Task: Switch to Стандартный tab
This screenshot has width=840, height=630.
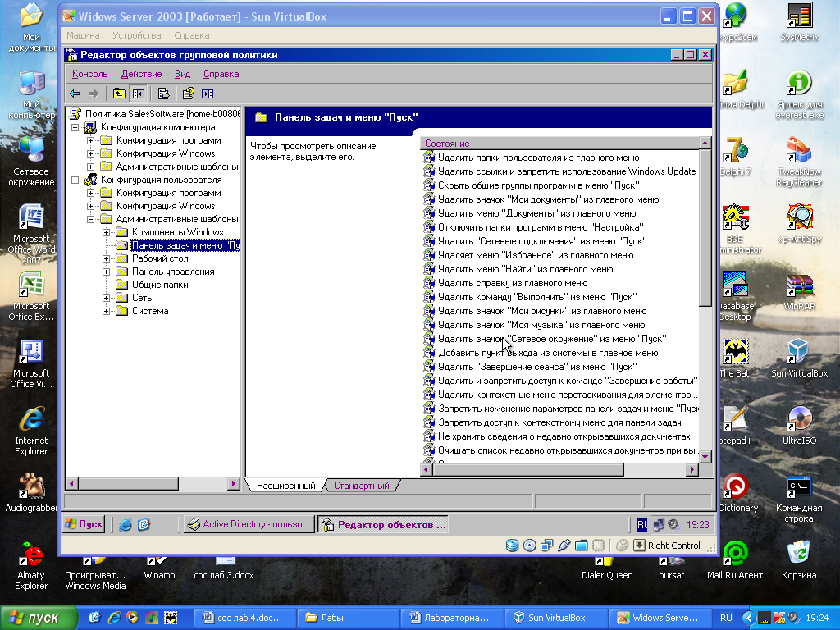Action: tap(362, 486)
